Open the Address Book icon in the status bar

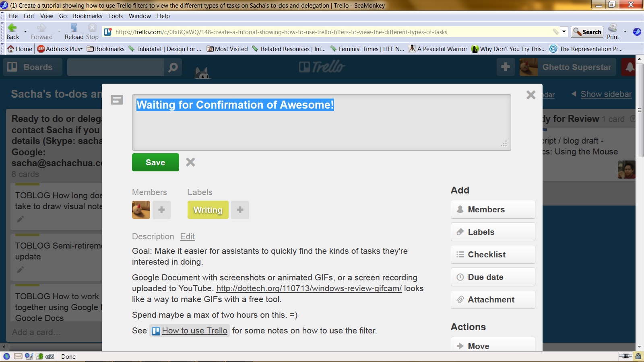(39, 356)
